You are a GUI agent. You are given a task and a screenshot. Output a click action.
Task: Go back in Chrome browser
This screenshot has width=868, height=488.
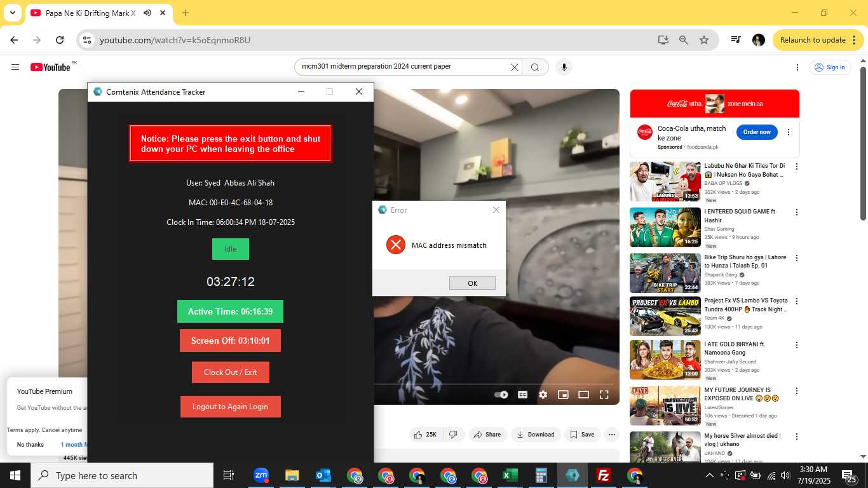click(14, 40)
